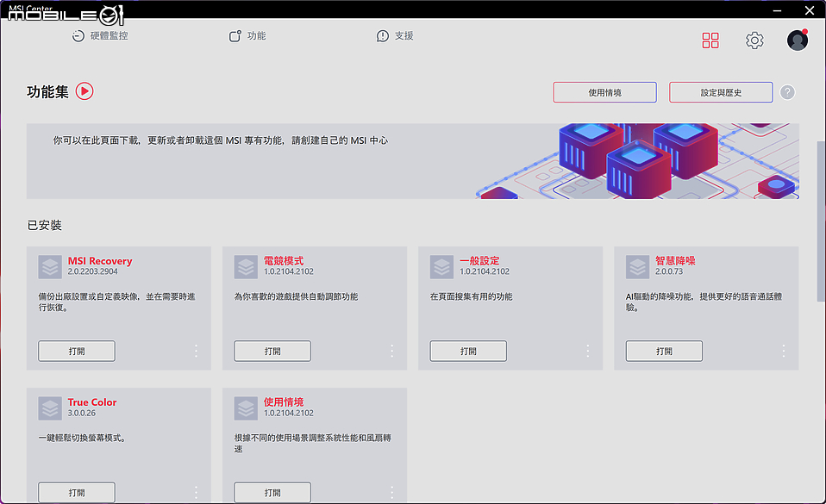This screenshot has height=504, width=826.
Task: Click the 電競模式 title text
Action: (x=284, y=261)
